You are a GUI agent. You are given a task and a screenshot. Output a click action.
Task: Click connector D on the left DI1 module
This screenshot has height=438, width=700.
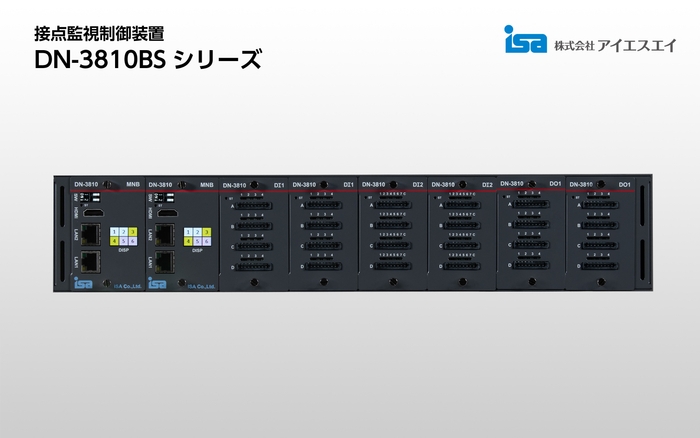[254, 267]
